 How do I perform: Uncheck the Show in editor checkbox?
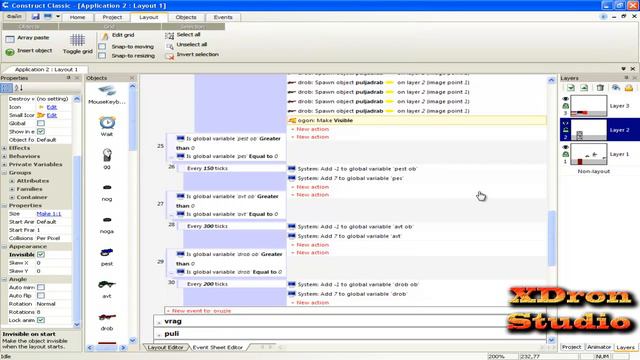pos(41,131)
